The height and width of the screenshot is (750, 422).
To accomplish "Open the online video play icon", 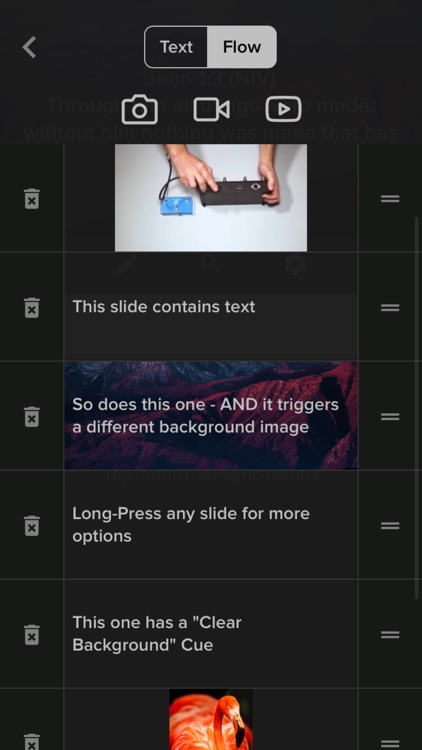I will point(283,110).
